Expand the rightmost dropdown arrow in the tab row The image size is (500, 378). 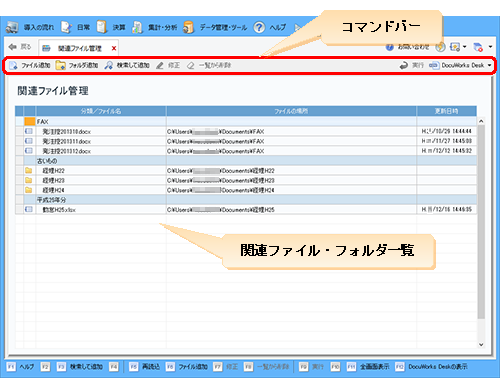[490, 47]
